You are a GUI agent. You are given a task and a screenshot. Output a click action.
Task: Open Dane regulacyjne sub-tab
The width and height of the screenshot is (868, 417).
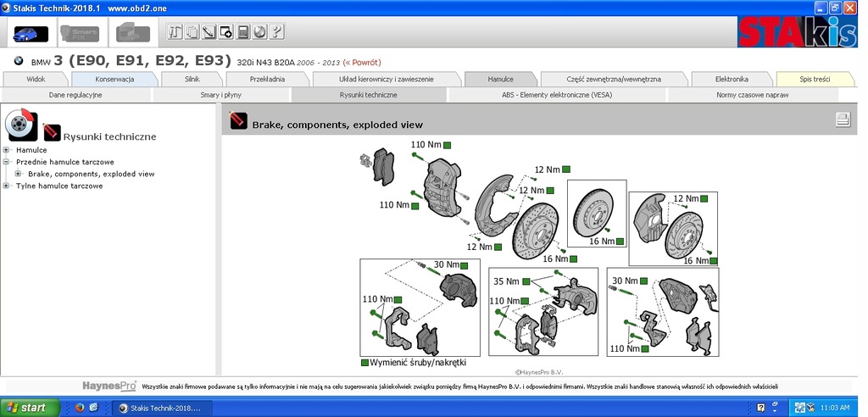tap(75, 95)
